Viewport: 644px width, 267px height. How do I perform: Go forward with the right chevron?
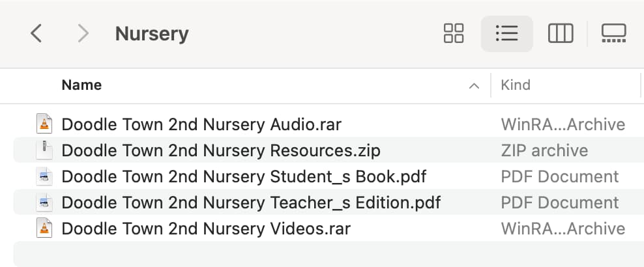click(83, 33)
